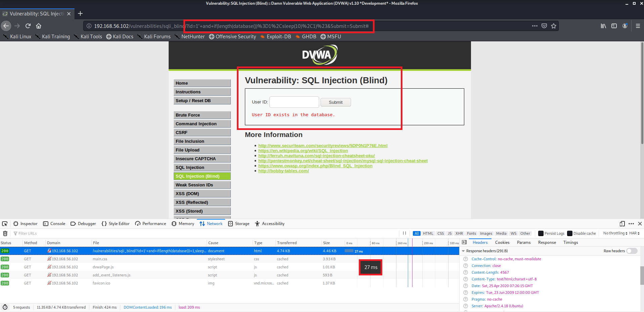This screenshot has width=644, height=312.
Task: Toggle the network details side pane
Action: (464, 242)
